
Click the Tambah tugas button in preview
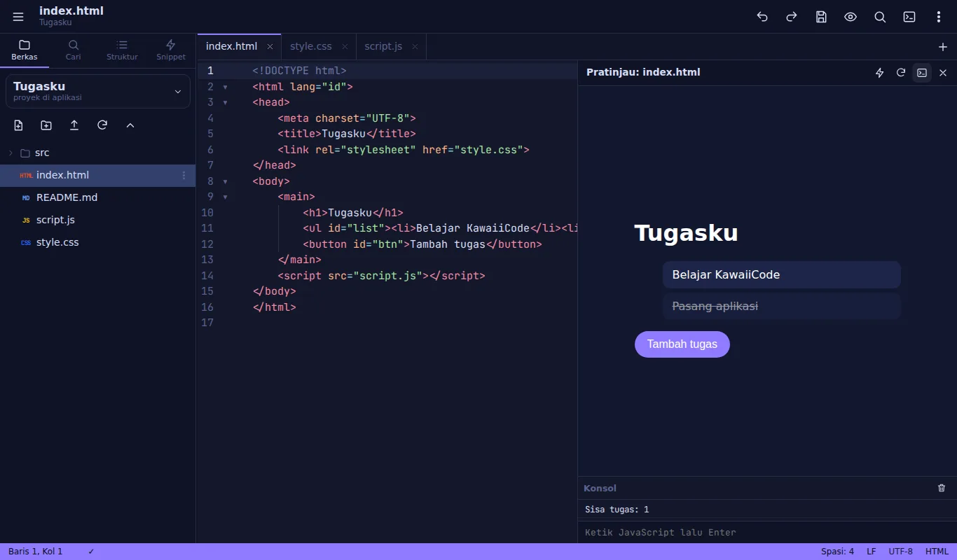(x=682, y=344)
